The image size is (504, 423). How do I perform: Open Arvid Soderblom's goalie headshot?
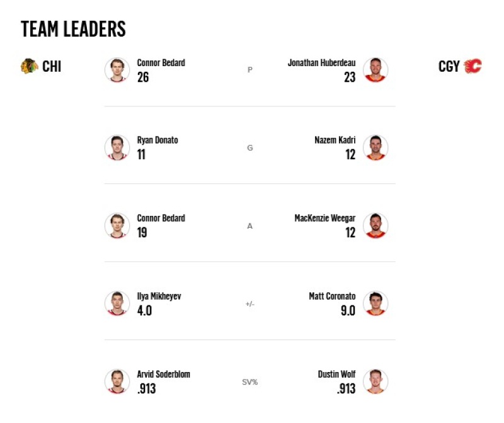click(x=117, y=381)
